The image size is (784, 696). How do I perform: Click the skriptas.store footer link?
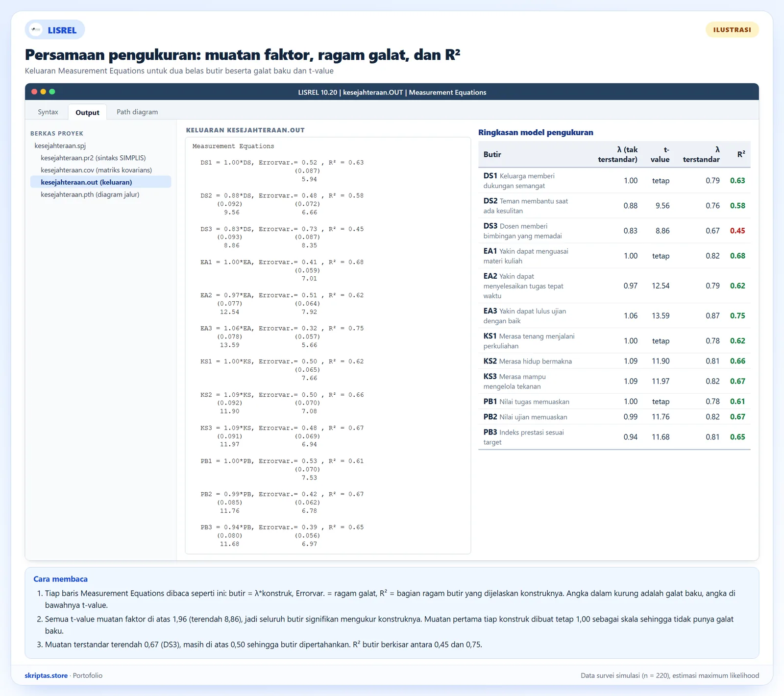(46, 675)
